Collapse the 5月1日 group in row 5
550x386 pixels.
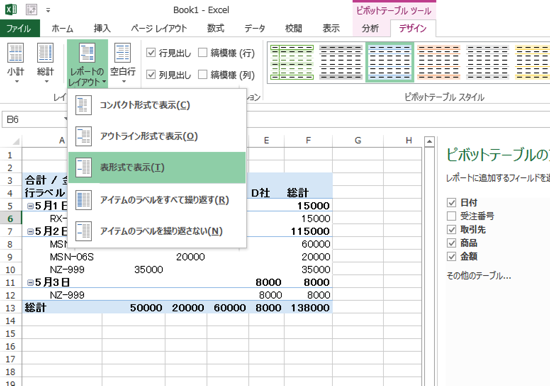30,206
